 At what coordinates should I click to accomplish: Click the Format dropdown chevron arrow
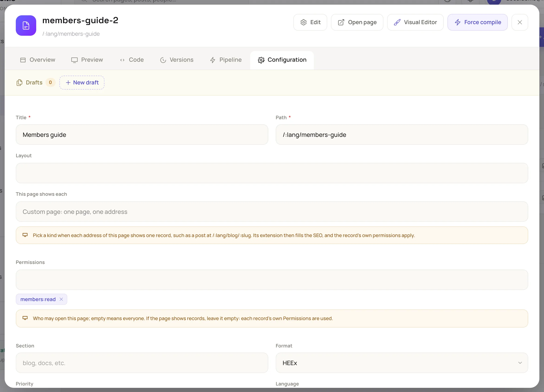coord(520,363)
